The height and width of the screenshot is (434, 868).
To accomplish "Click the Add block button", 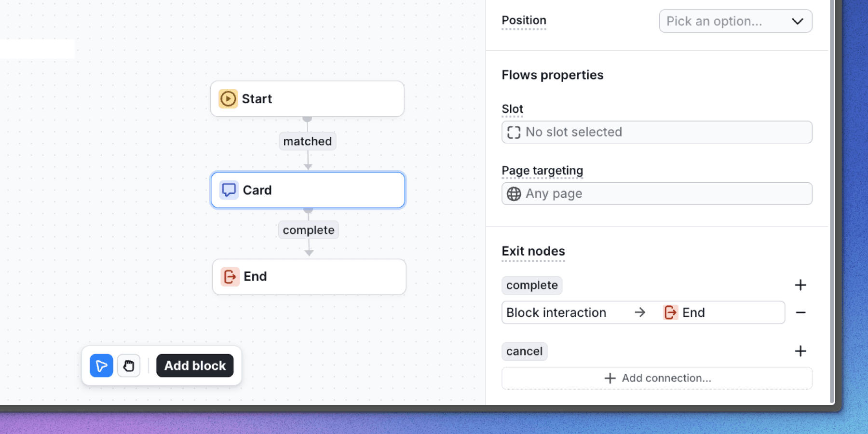I will click(x=195, y=366).
